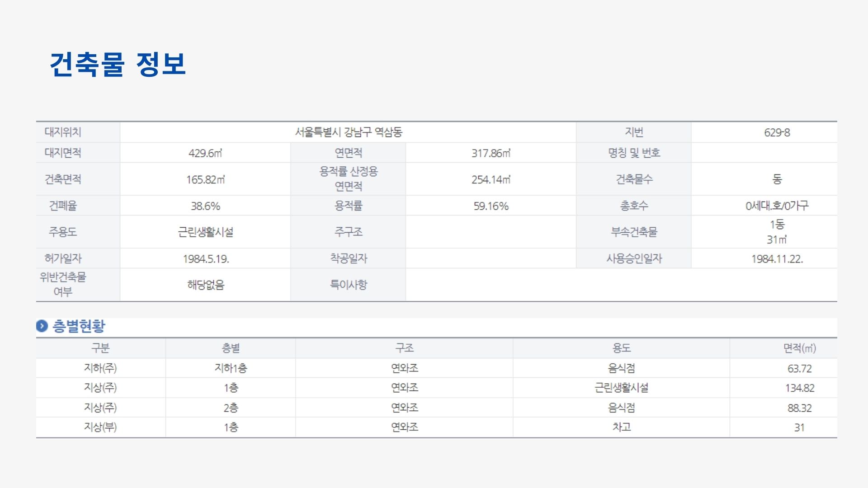Click the 근린생활시설 value in the 주용도 row
The height and width of the screenshot is (488, 868).
click(205, 232)
